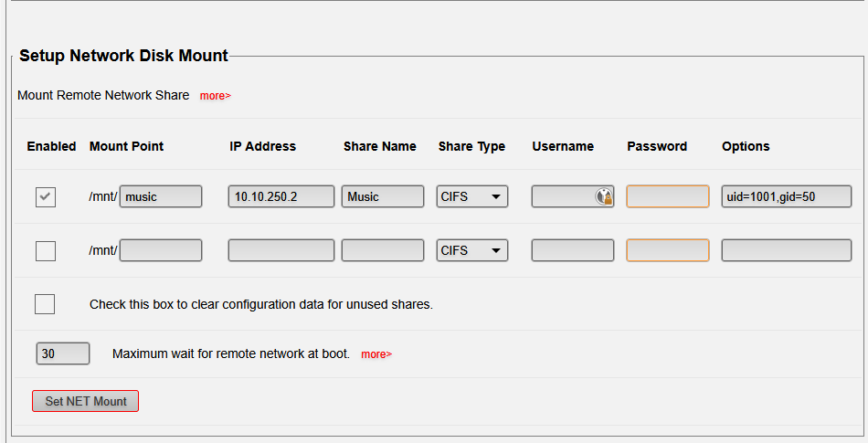Enable the second network mount row

pyautogui.click(x=46, y=250)
